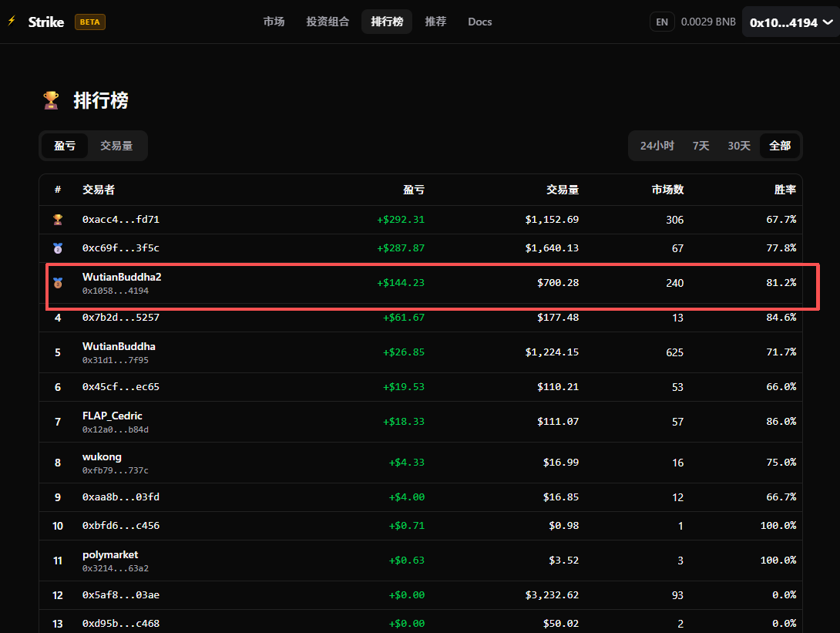
Task: Choose the 7天 time filter
Action: 701,146
